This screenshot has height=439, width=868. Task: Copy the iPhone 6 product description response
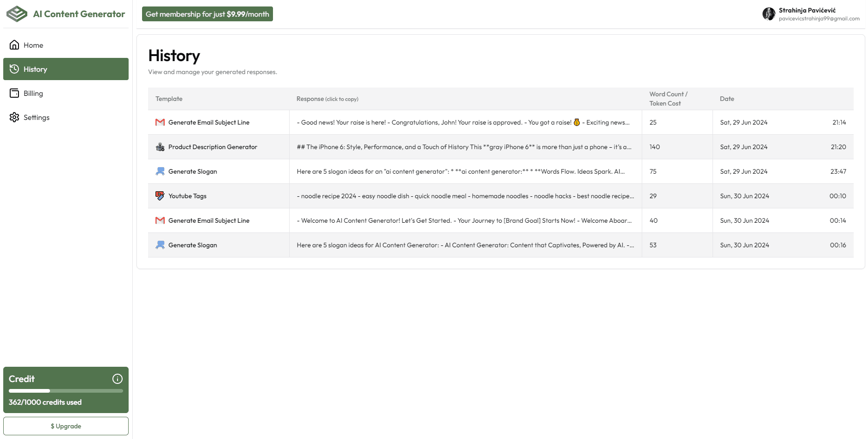pyautogui.click(x=464, y=147)
